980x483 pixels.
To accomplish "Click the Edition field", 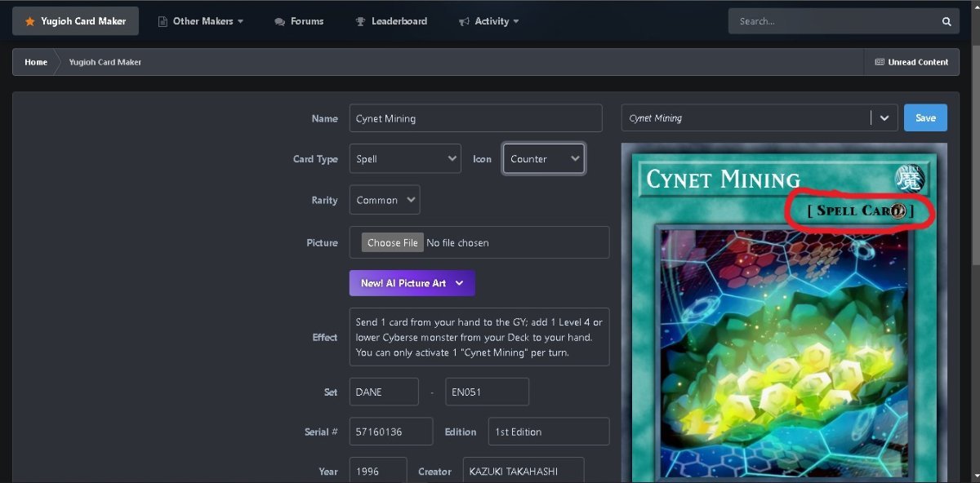I will click(x=549, y=432).
